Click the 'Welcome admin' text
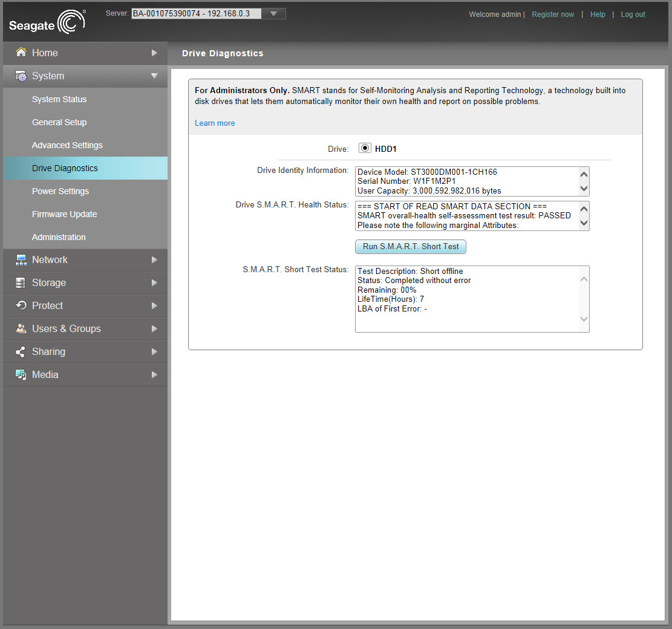This screenshot has width=672, height=629. (x=495, y=14)
